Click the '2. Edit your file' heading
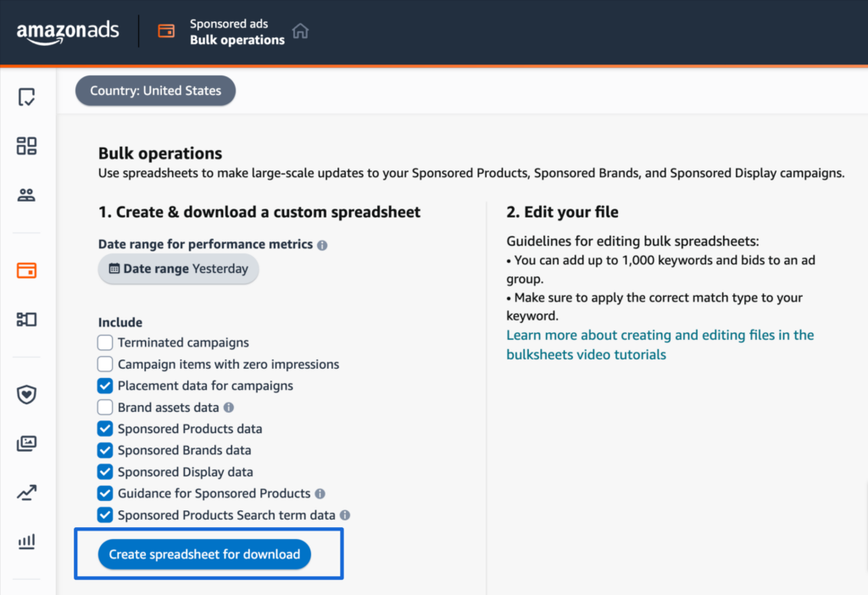Image resolution: width=868 pixels, height=595 pixels. [x=562, y=212]
